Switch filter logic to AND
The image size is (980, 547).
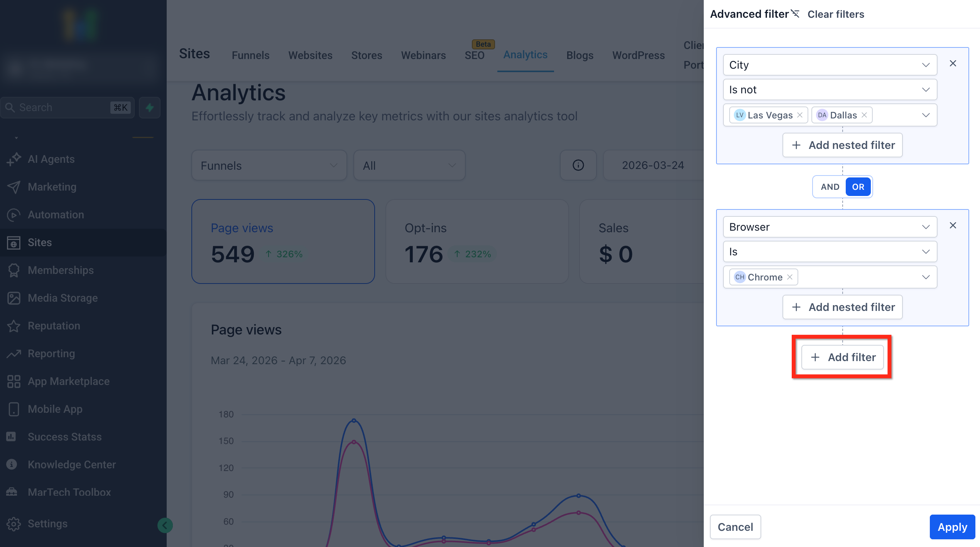click(830, 187)
